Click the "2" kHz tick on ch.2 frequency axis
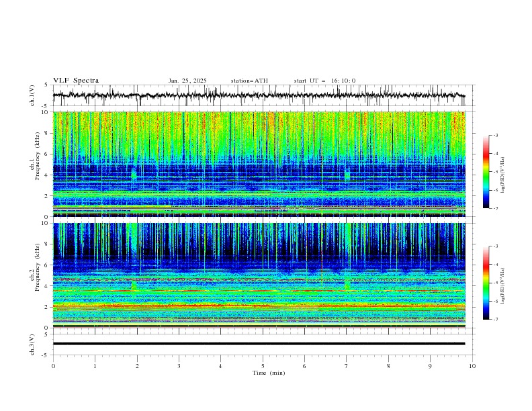 pyautogui.click(x=47, y=307)
